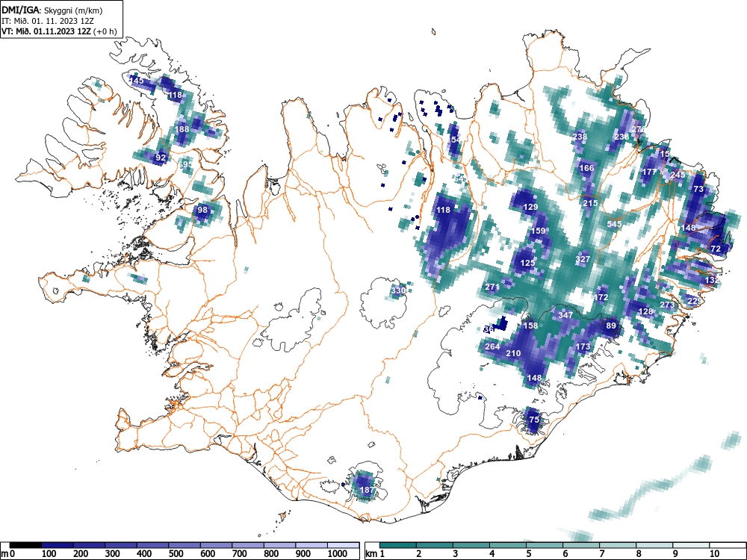
Task: Click the black 0–100 m legend swatch
Action: coord(25,545)
